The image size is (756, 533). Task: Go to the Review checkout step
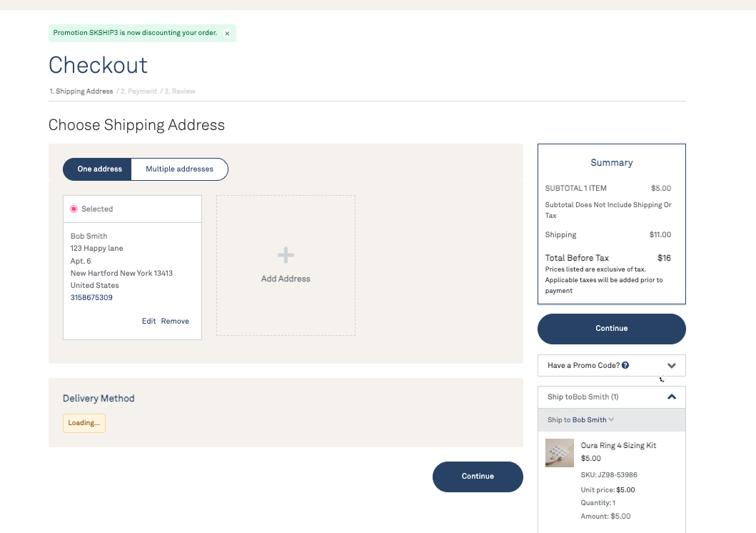pos(180,91)
